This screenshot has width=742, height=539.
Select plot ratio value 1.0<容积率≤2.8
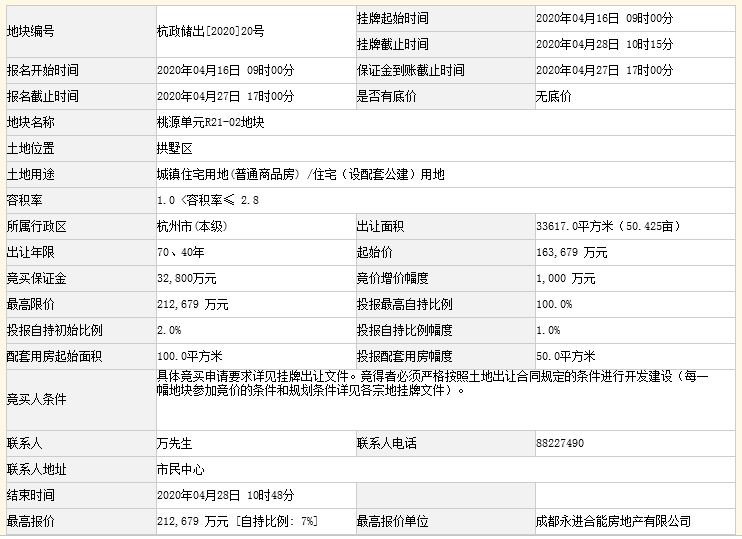[208, 200]
